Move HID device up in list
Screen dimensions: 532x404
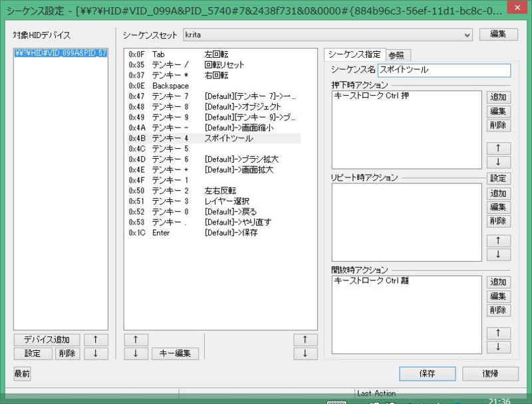click(96, 340)
